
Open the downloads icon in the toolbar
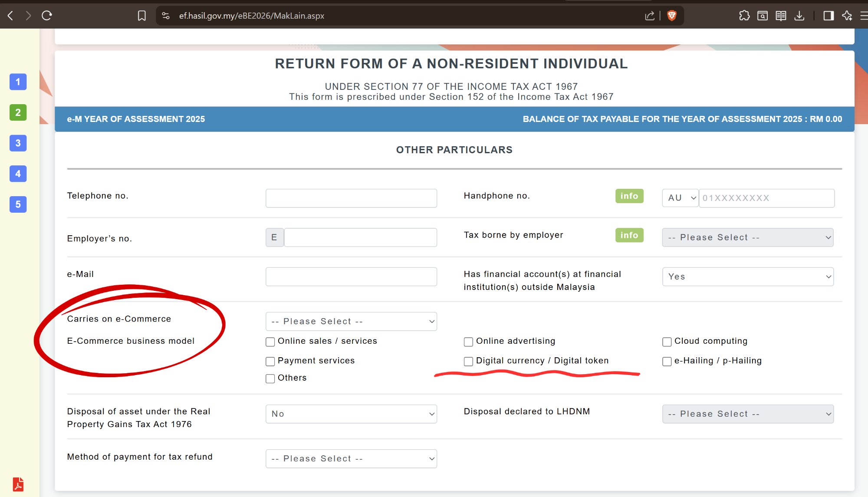pos(799,16)
